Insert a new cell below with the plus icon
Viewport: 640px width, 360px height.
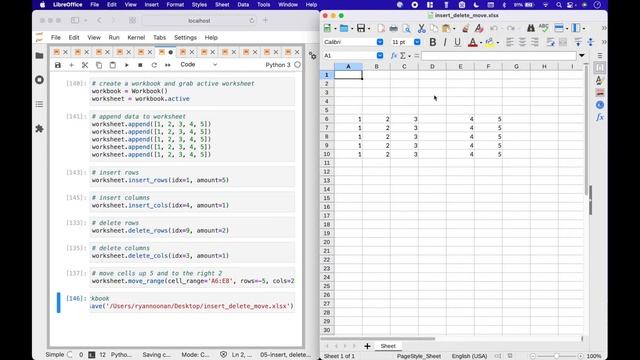point(71,65)
